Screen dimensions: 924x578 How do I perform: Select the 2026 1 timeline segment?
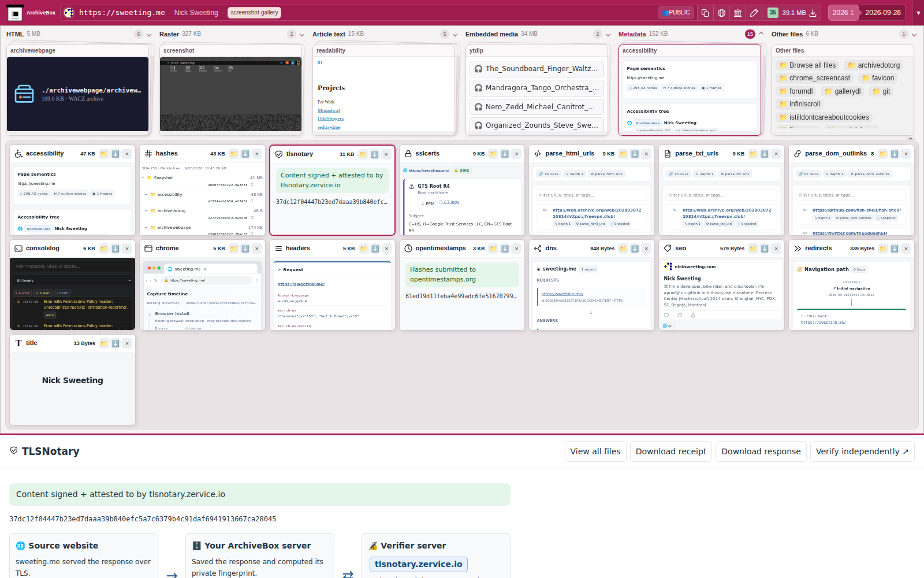843,13
